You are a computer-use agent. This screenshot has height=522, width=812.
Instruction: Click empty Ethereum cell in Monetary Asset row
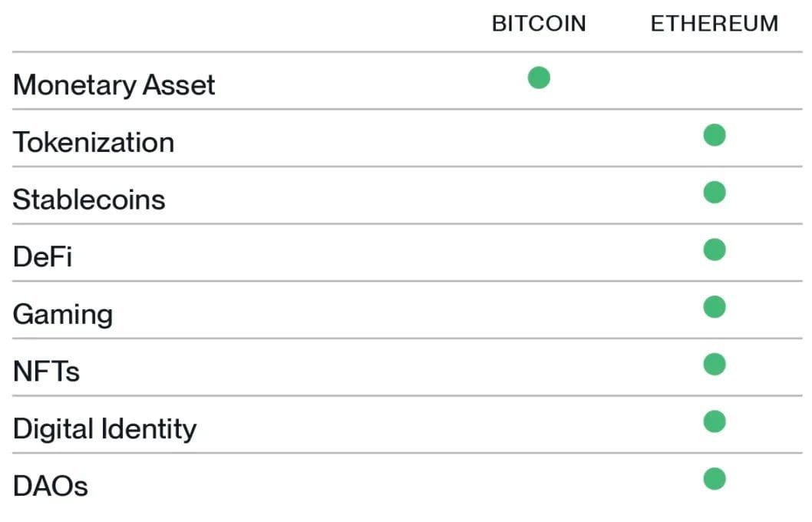pyautogui.click(x=714, y=81)
